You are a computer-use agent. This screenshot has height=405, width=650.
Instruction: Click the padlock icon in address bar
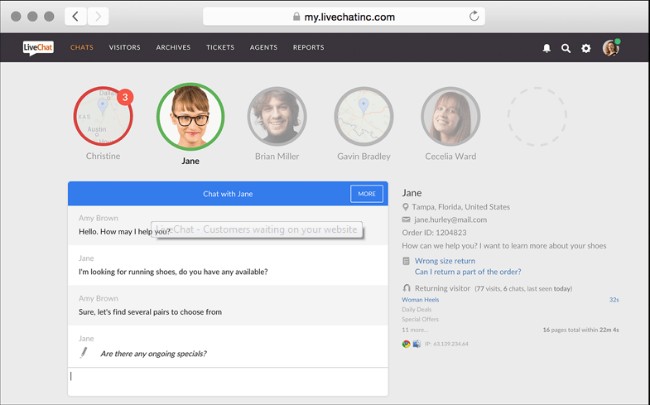(x=296, y=17)
